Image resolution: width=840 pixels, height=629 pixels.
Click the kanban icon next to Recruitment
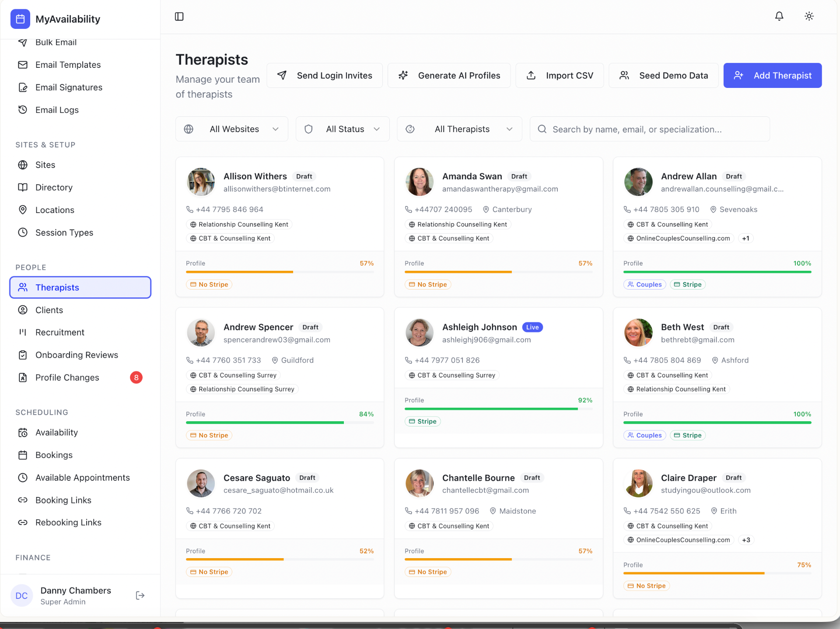(23, 332)
